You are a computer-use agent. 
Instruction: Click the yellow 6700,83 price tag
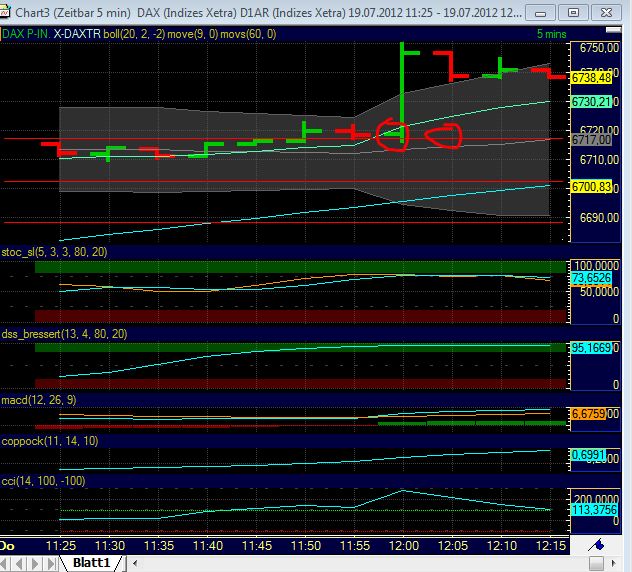click(591, 187)
